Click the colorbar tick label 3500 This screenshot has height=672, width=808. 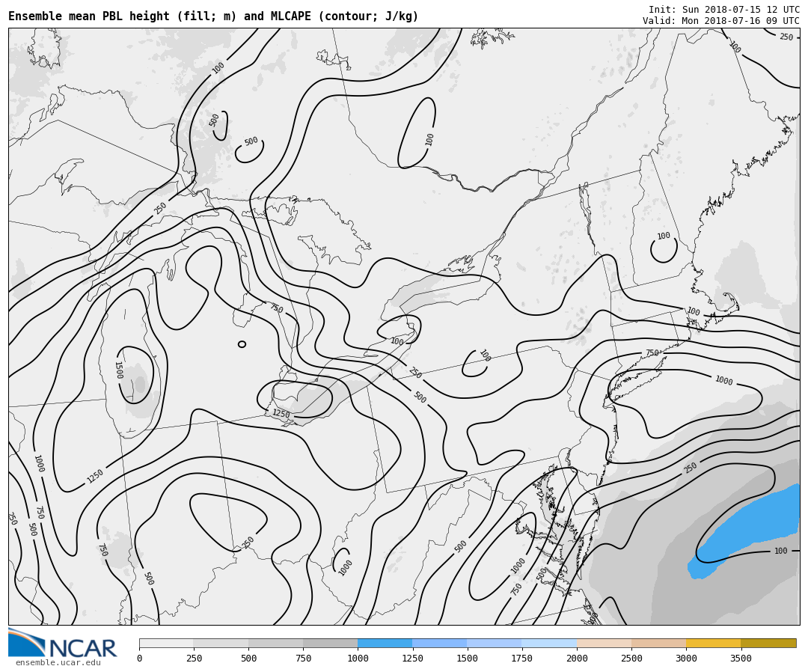[741, 658]
